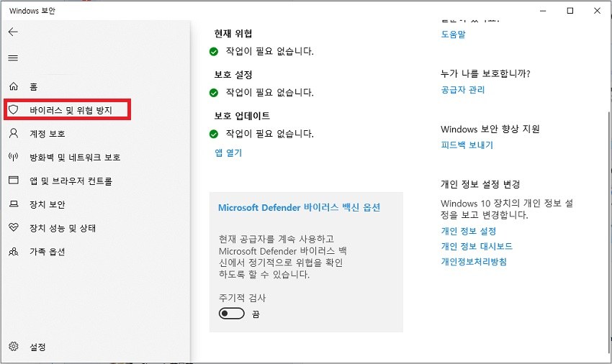Close the Windows 보안 window
The width and height of the screenshot is (612, 364).
pos(597,11)
